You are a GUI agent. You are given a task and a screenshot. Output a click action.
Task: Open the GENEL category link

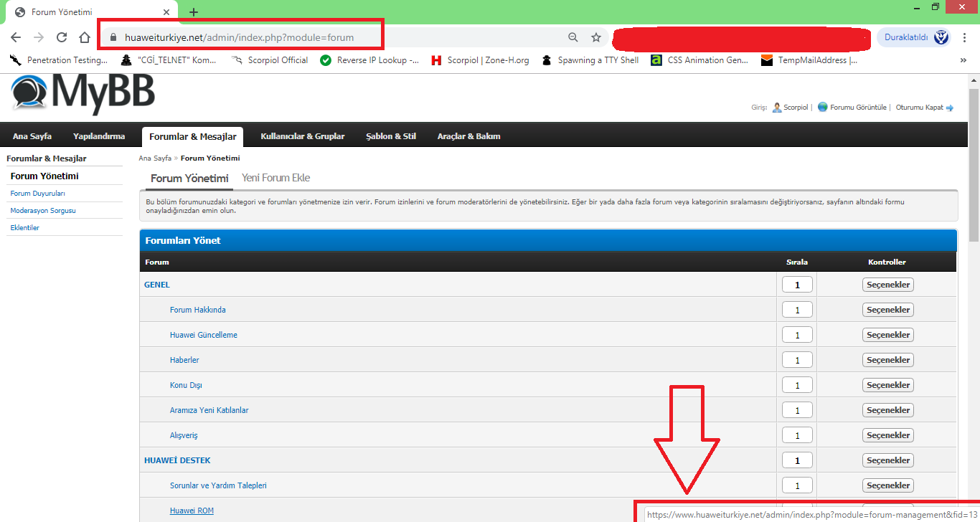click(x=157, y=285)
